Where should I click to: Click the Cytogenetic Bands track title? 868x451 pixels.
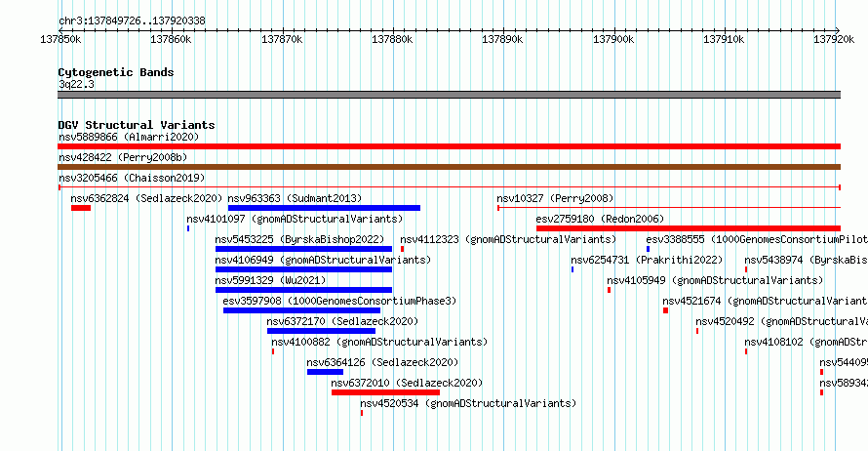click(116, 72)
